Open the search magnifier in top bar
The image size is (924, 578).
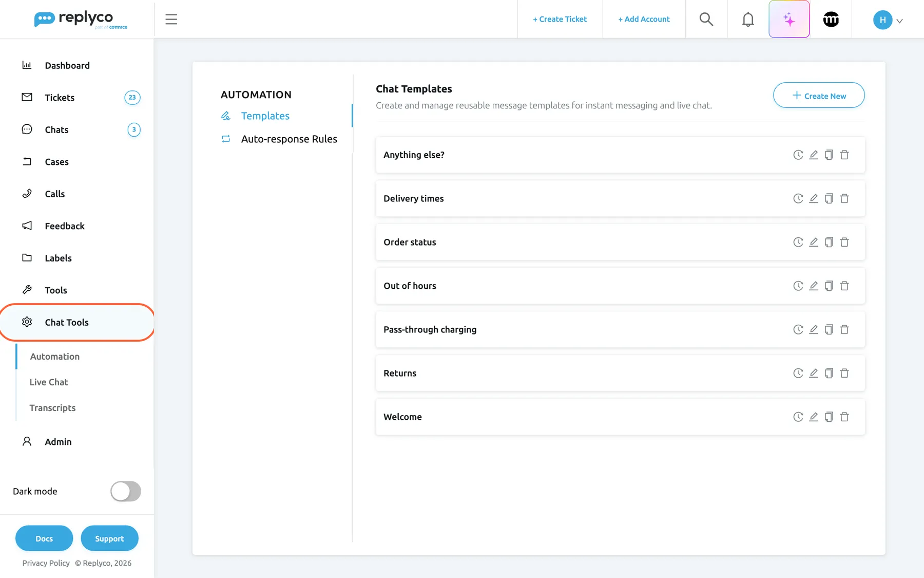coord(706,19)
